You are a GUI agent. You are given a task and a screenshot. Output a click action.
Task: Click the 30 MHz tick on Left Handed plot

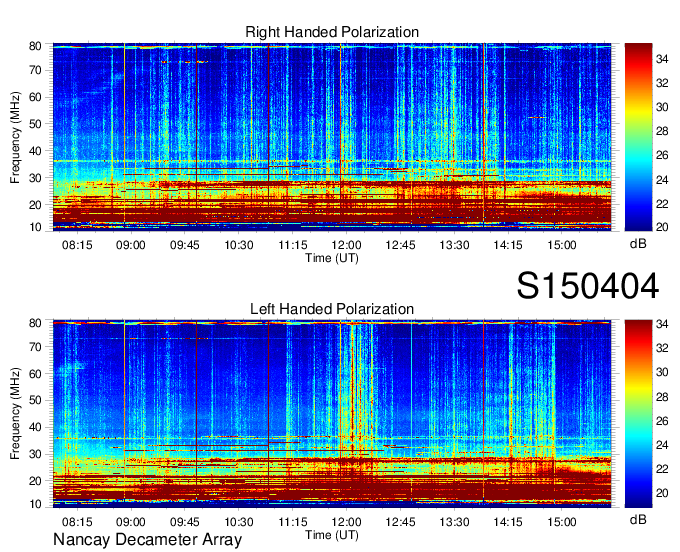click(35, 454)
